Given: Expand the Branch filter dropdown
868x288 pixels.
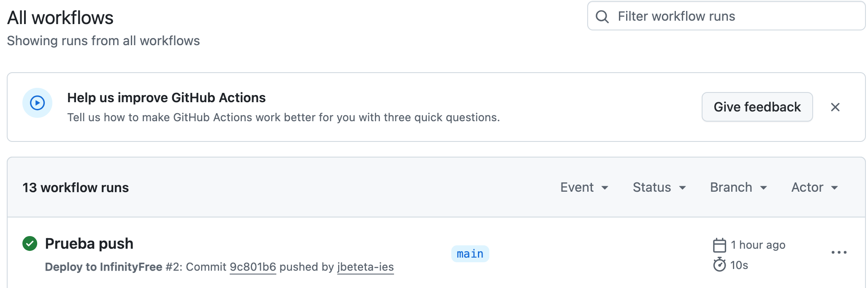Looking at the screenshot, I should pyautogui.click(x=738, y=187).
